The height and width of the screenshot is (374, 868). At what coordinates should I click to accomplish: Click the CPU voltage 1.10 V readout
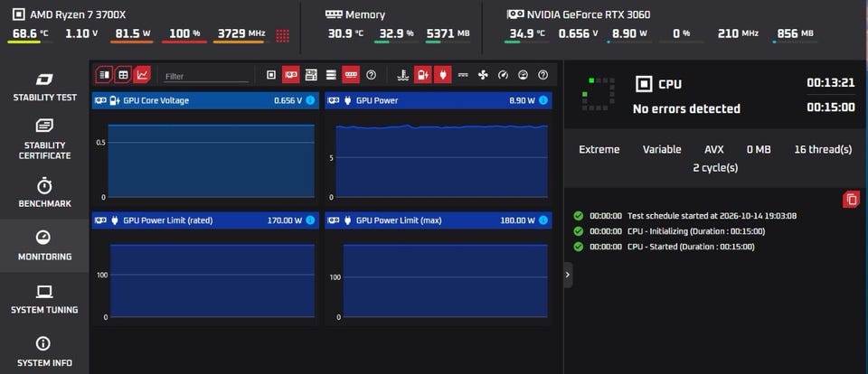click(x=81, y=33)
